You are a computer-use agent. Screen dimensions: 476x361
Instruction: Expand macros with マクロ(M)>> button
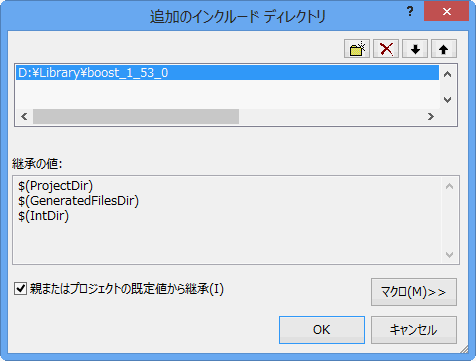click(414, 292)
